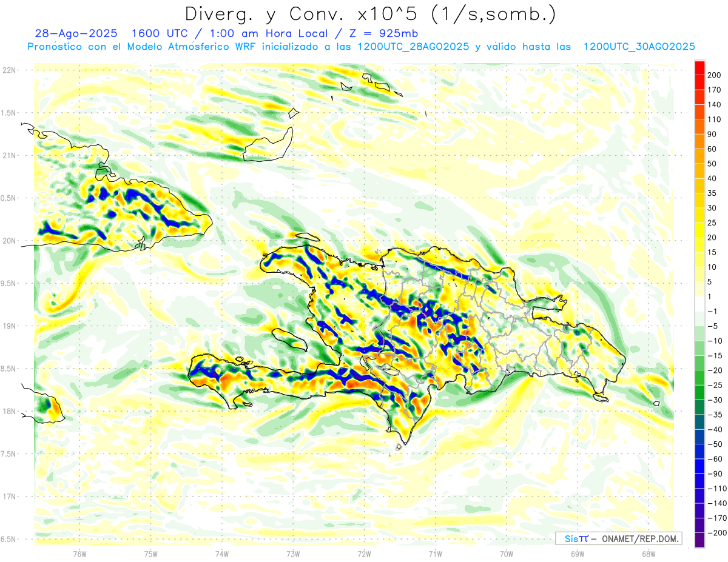Click the colorbar label '-5'
This screenshot has width=728, height=562.
[x=714, y=326]
